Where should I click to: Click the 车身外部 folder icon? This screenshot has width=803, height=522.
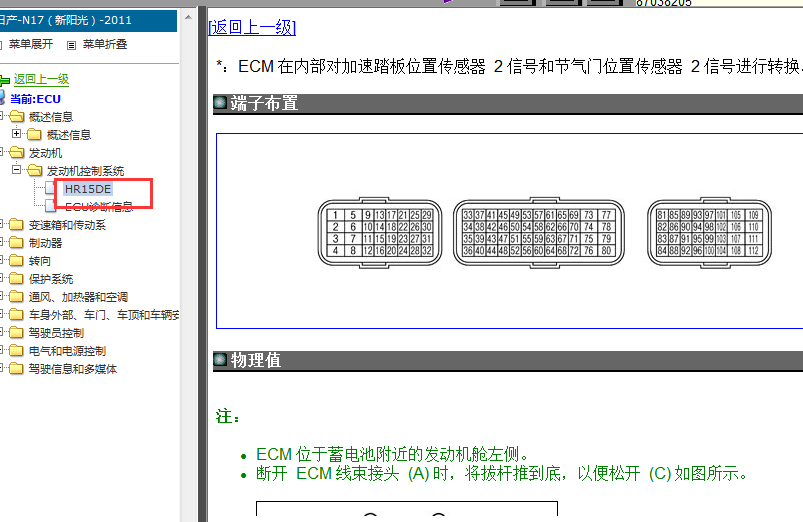pos(16,315)
